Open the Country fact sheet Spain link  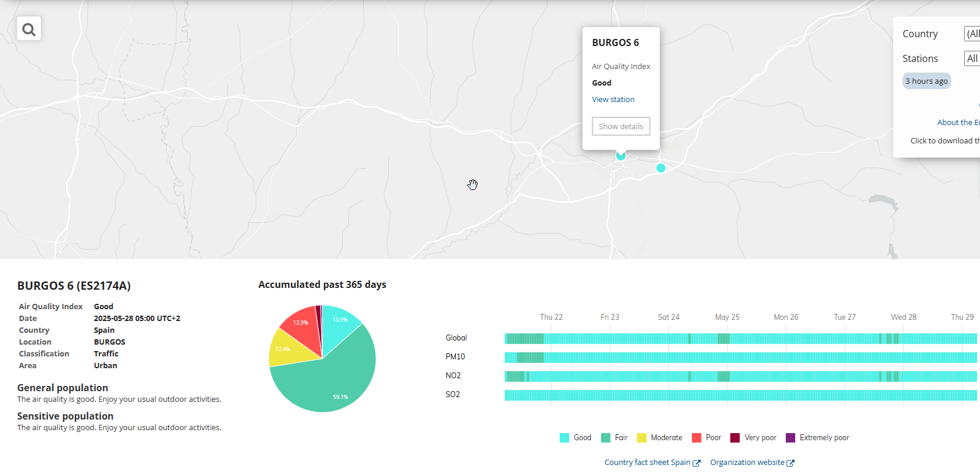[647, 463]
